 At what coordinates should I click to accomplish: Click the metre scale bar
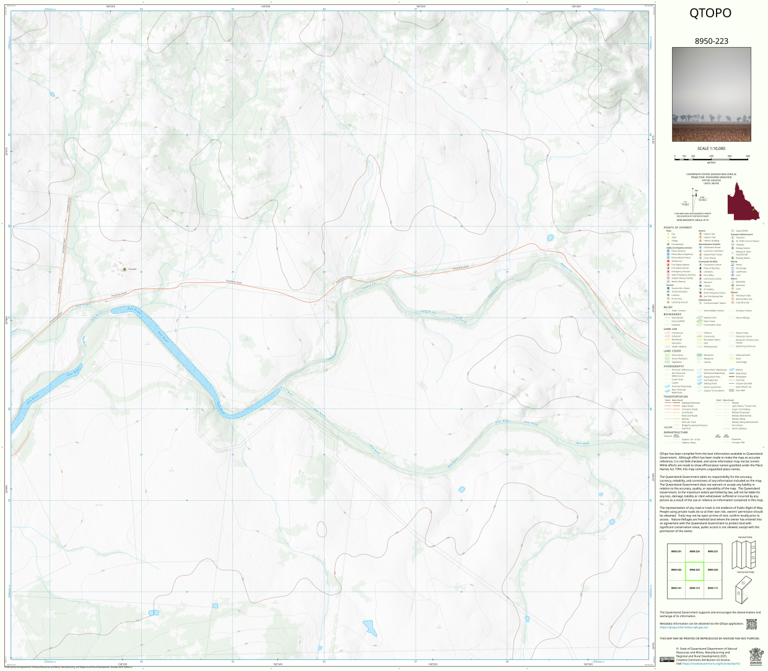(x=711, y=158)
